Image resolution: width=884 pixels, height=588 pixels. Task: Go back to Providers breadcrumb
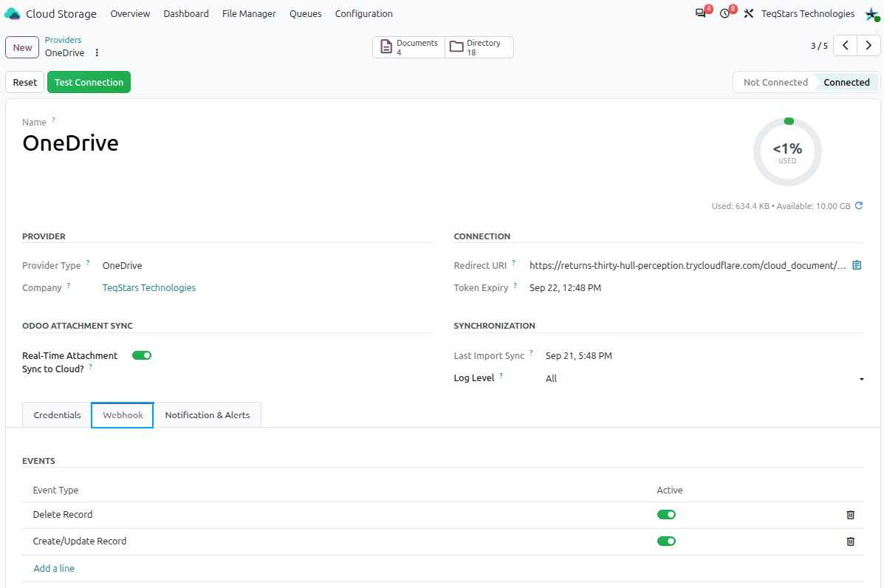click(64, 40)
